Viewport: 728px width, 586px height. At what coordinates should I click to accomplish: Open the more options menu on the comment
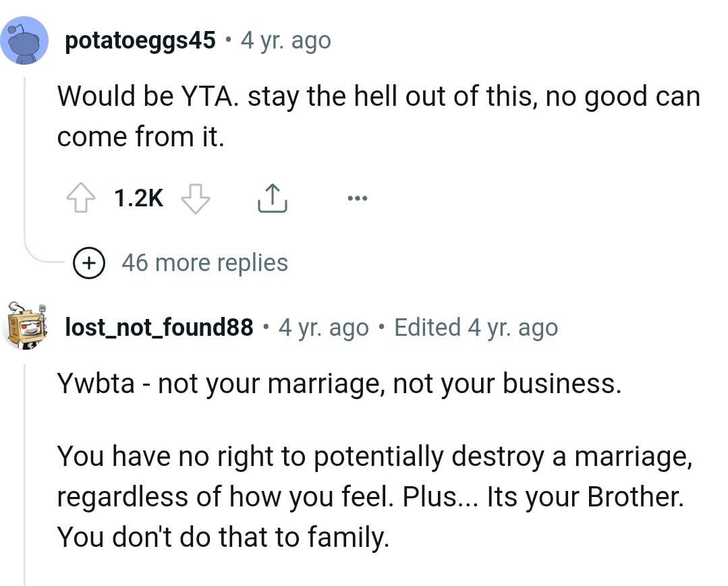click(358, 197)
